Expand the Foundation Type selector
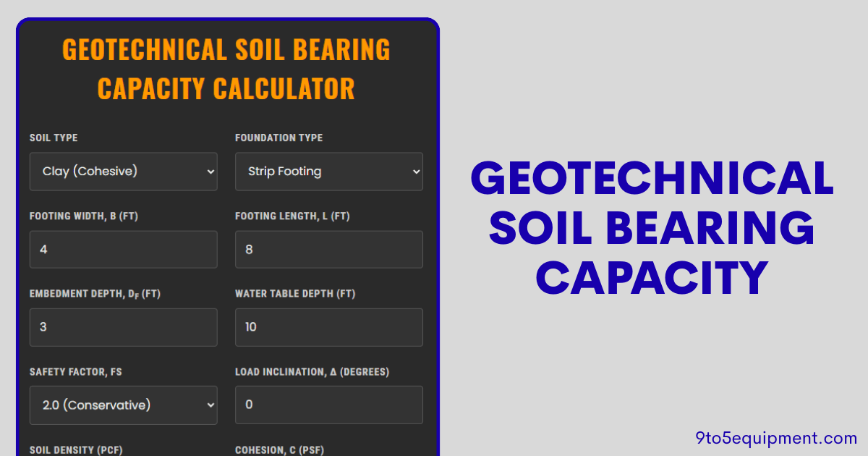The image size is (868, 456). (328, 172)
